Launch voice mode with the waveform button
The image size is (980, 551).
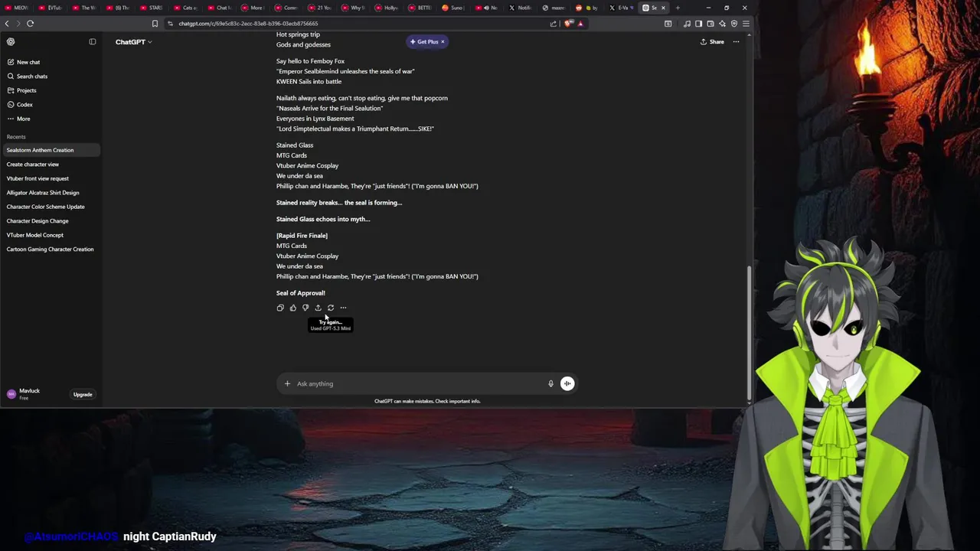[x=567, y=383]
